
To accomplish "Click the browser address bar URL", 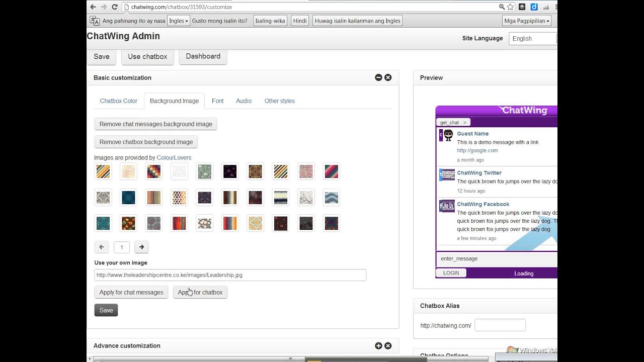I will click(x=182, y=7).
